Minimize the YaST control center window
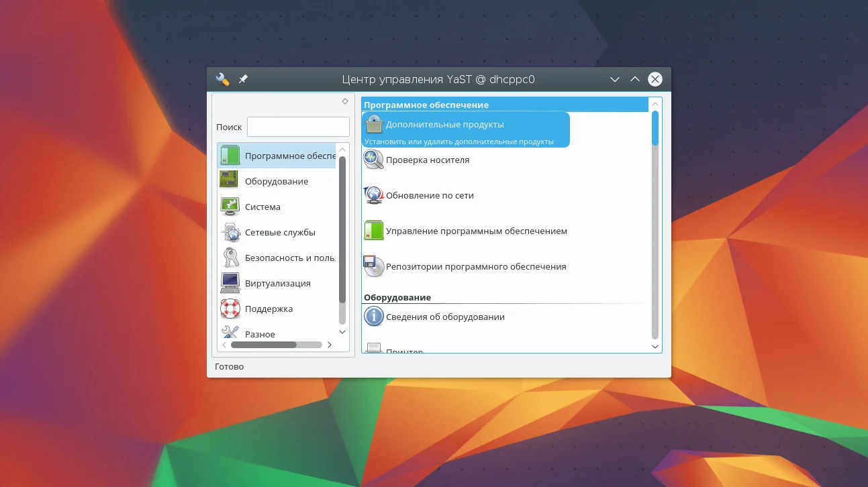Image resolution: width=868 pixels, height=487 pixels. (614, 79)
